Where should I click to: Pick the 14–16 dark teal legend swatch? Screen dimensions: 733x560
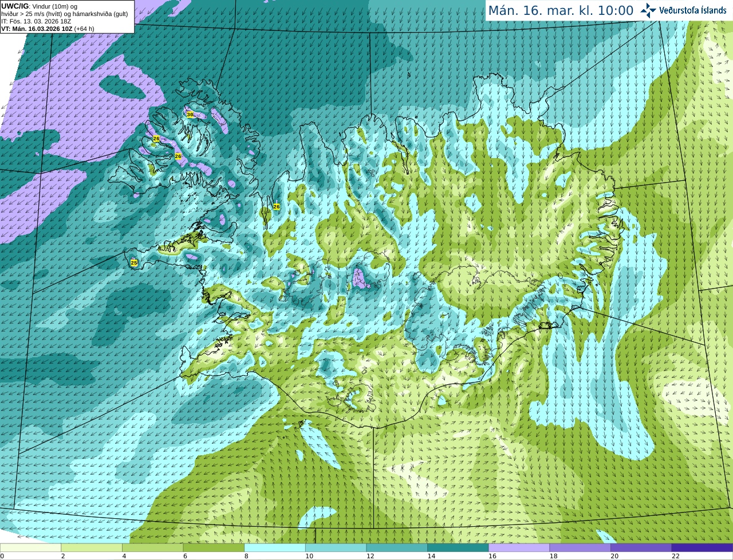(458, 548)
